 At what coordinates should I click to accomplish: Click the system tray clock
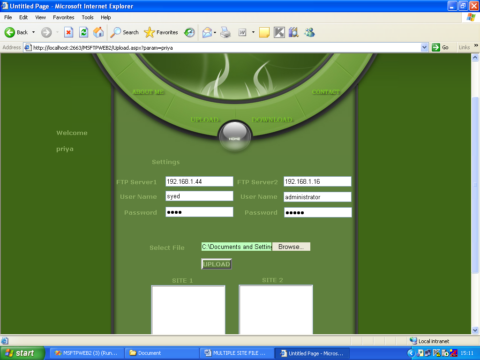(x=467, y=353)
